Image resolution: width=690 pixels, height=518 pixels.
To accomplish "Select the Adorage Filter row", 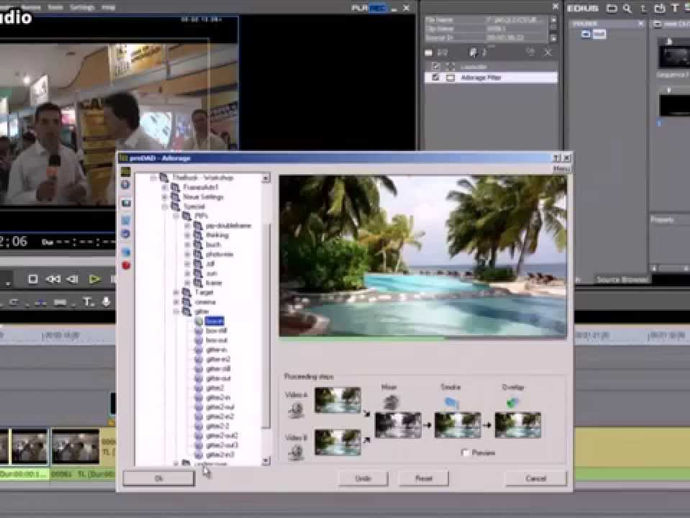I will [x=491, y=77].
